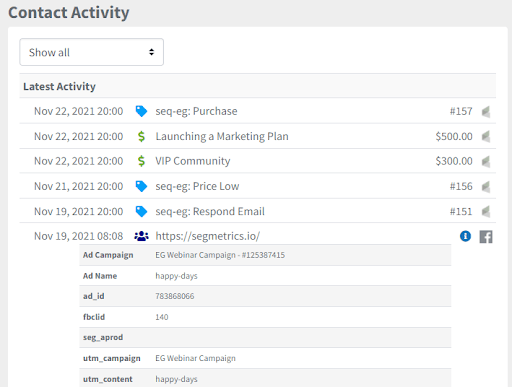Screen dimensions: 512x387
Task: Click the Facebook icon on segmetrics.io row
Action: [x=486, y=237]
